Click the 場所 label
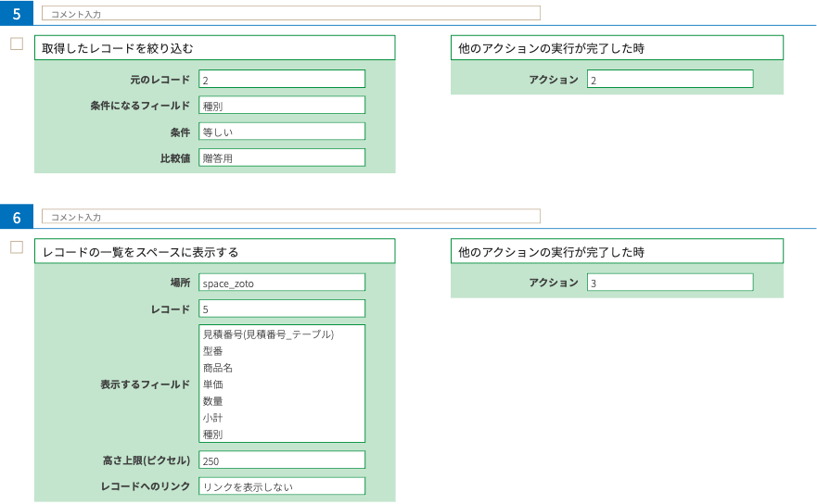The width and height of the screenshot is (817, 504). pos(180,283)
